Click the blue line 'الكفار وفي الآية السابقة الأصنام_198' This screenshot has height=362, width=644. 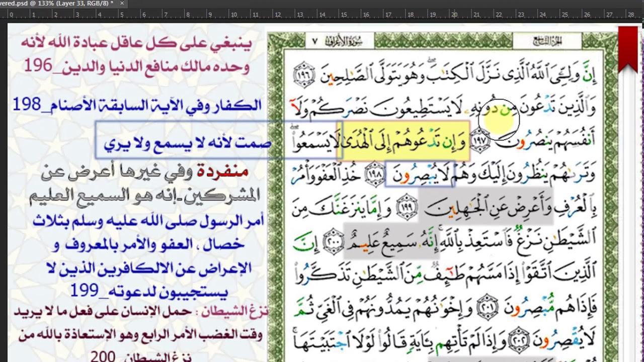click(x=137, y=105)
